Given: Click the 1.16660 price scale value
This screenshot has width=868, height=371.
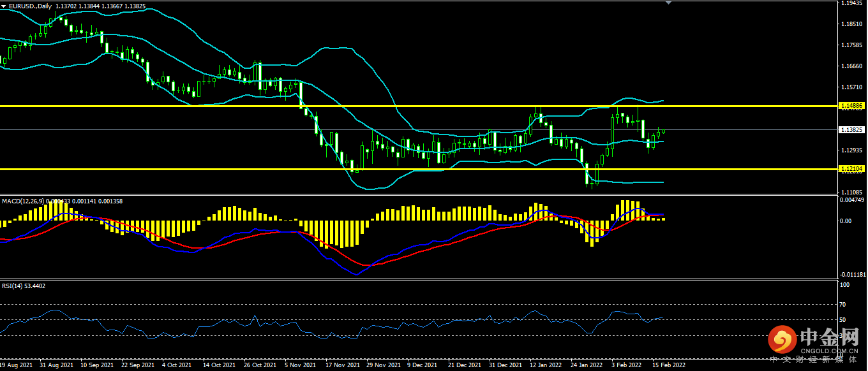Looking at the screenshot, I should [852, 66].
